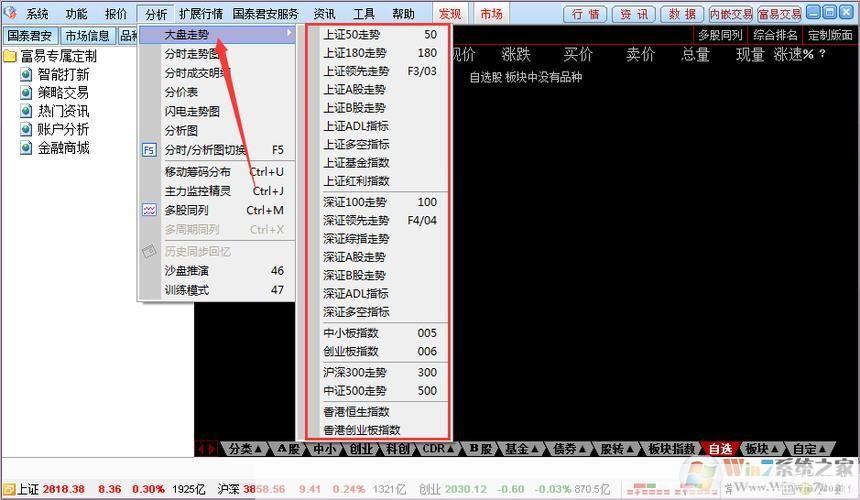Open the 报价 menu
The width and height of the screenshot is (860, 500).
click(116, 14)
